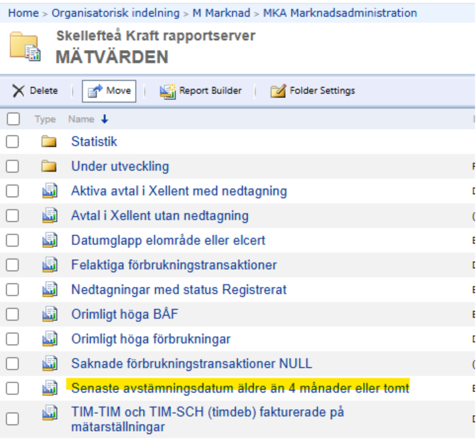The image size is (476, 448).
Task: Open Organisatorisk indelning breadcrumb link
Action: click(115, 13)
